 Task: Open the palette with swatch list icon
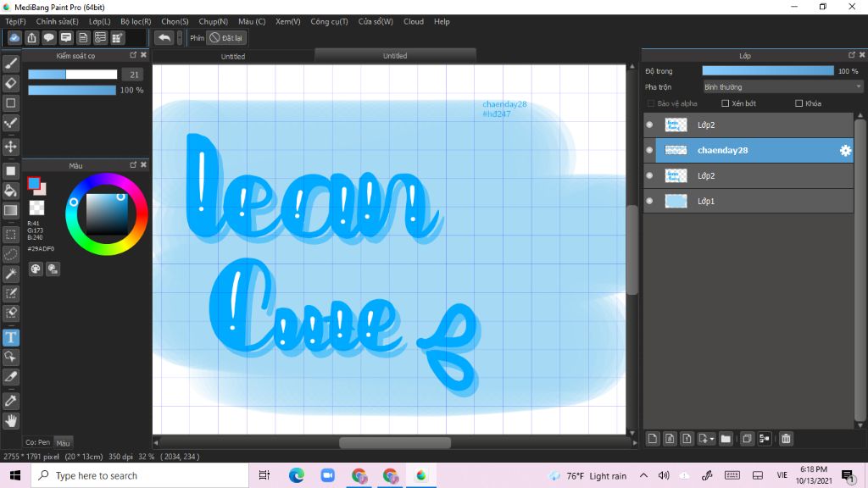(x=53, y=269)
